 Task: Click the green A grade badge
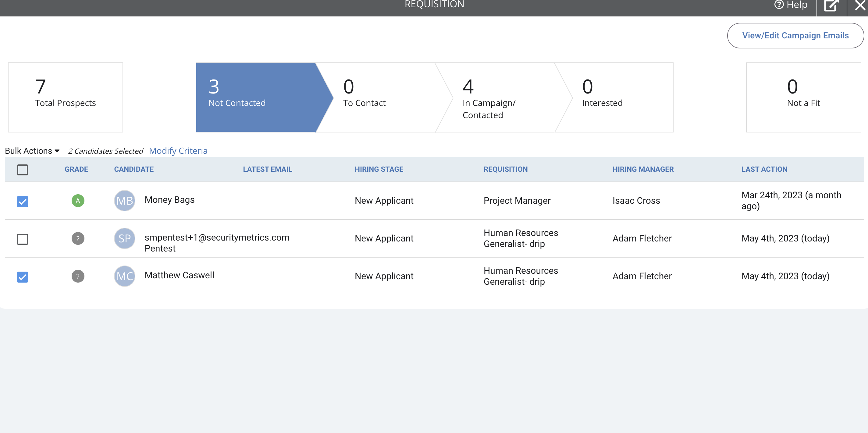click(78, 201)
